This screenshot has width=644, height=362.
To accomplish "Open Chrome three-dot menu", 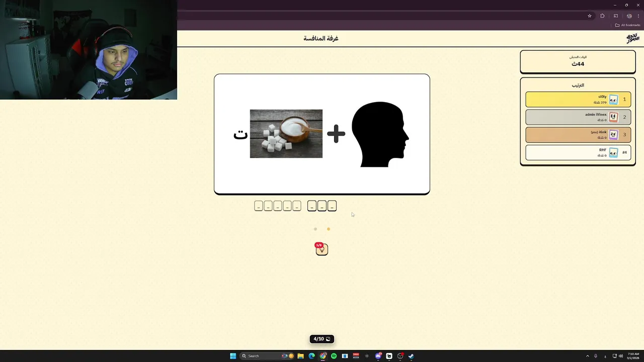I will (638, 16).
